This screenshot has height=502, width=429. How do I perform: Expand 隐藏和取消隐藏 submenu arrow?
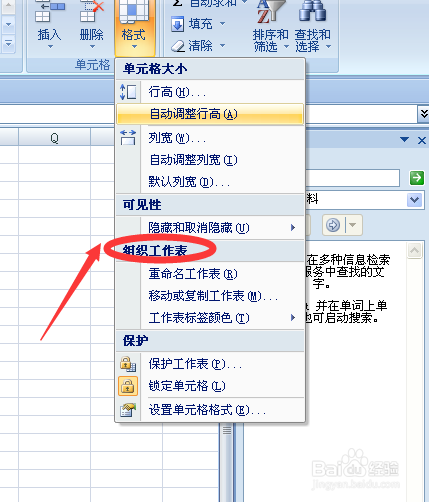(293, 228)
